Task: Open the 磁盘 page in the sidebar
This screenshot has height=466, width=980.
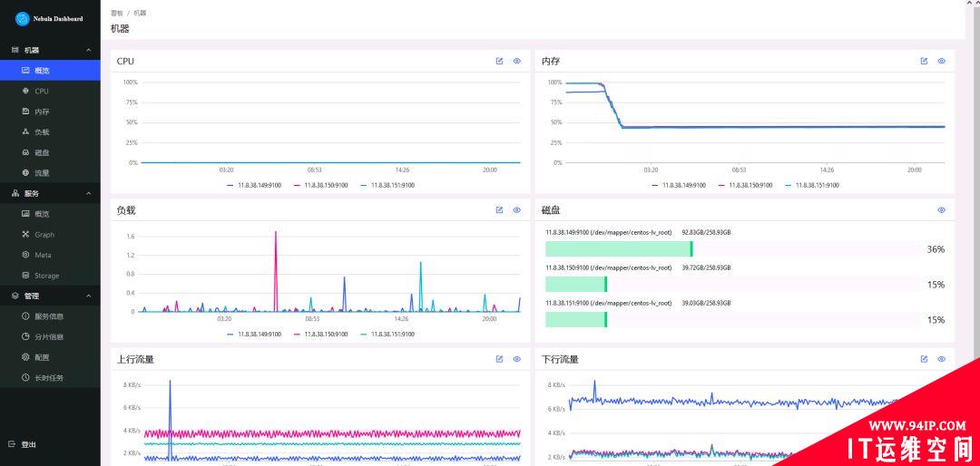Action: (50, 152)
